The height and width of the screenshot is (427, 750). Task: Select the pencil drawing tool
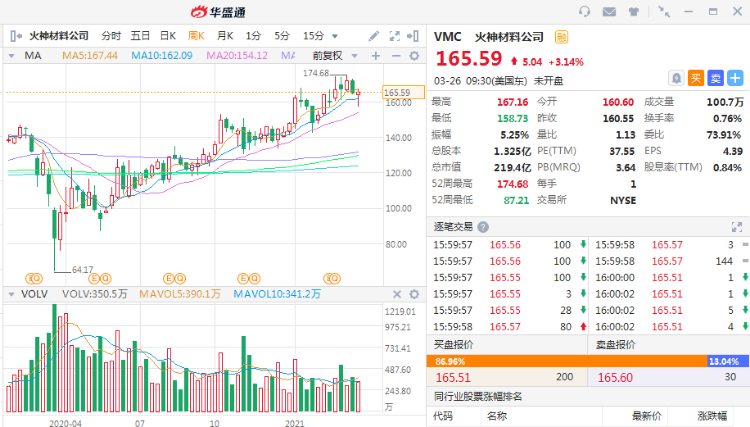tap(374, 36)
